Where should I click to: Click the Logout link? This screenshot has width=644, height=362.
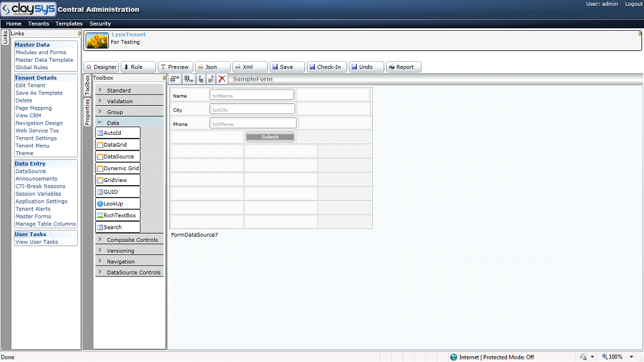click(633, 4)
